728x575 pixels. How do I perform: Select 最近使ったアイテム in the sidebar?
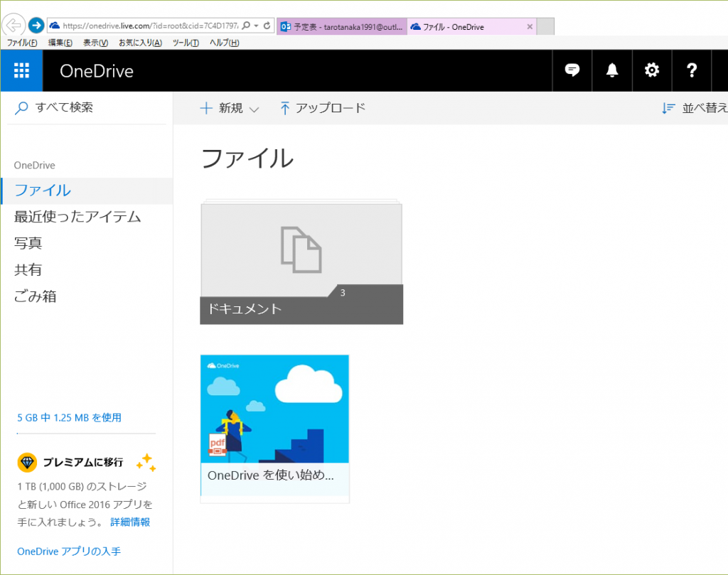click(77, 217)
